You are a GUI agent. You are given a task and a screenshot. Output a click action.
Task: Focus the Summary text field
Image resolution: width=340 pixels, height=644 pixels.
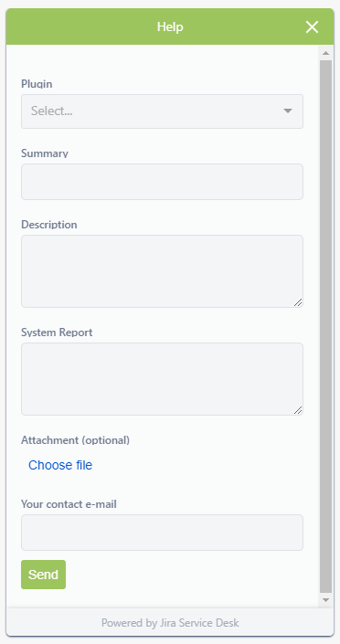coord(162,182)
